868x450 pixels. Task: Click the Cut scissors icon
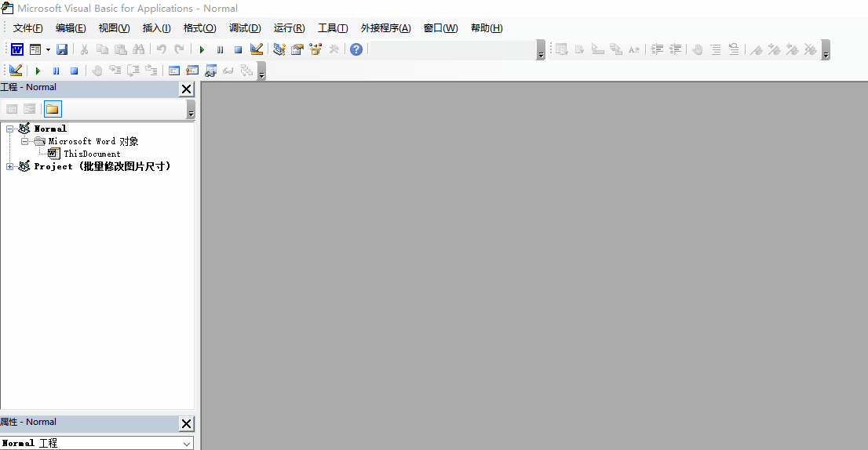[84, 49]
